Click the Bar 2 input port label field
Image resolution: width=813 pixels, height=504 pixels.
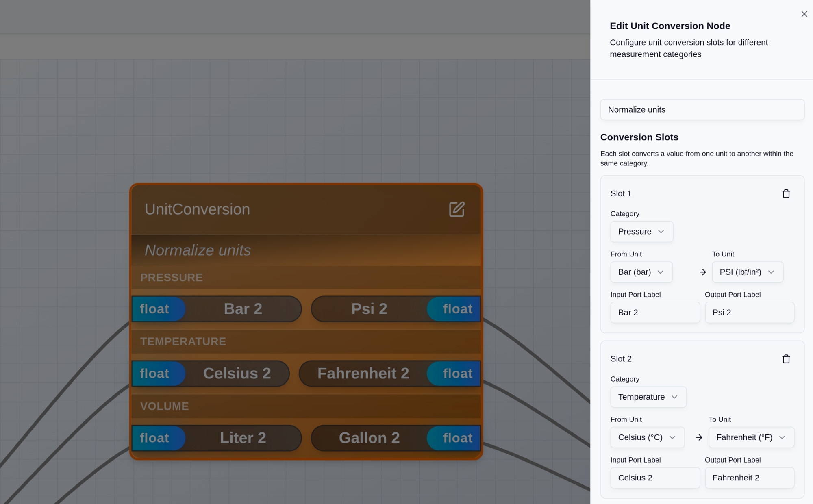655,313
